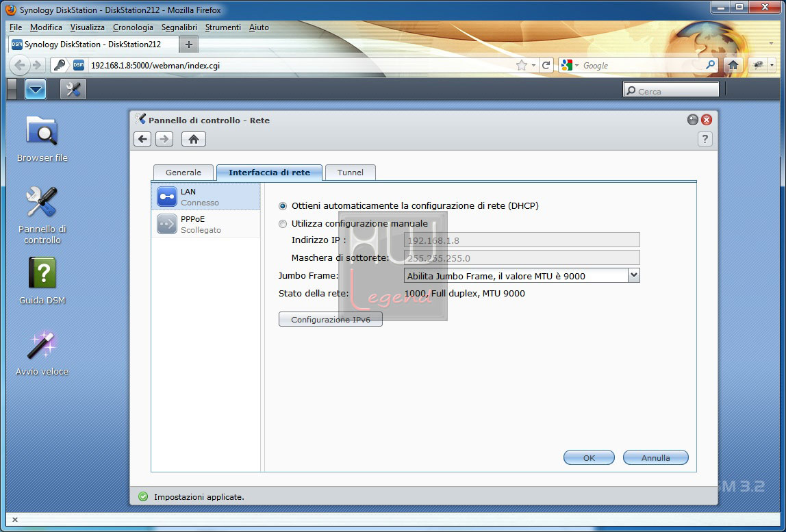Open the Google search engine selector
This screenshot has height=532, width=786.
coord(570,65)
